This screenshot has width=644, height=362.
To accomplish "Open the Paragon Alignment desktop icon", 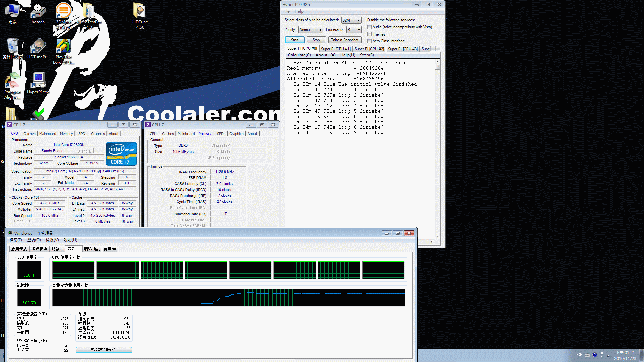I will 12,86.
